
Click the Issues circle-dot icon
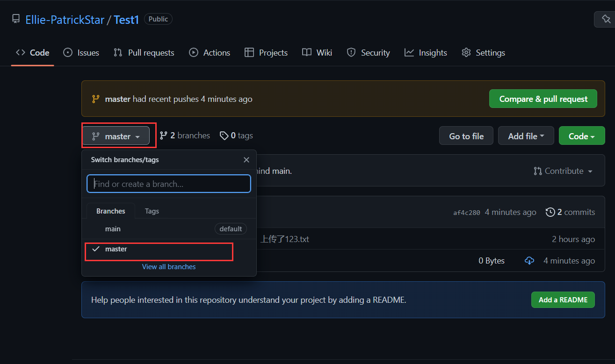tap(68, 53)
